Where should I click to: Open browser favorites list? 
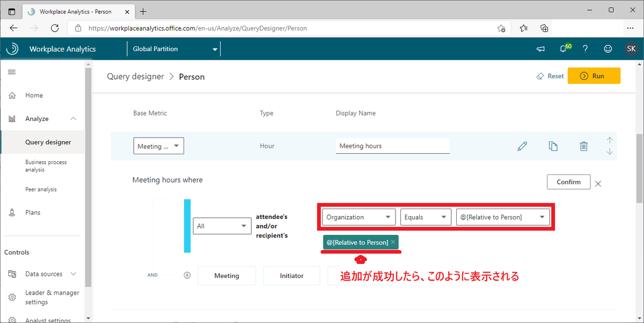tap(524, 28)
